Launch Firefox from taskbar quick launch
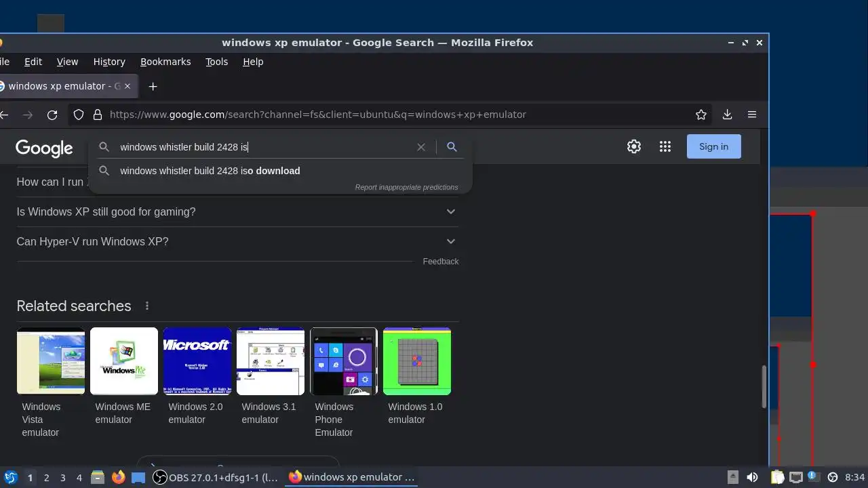This screenshot has height=488, width=868. [x=118, y=477]
